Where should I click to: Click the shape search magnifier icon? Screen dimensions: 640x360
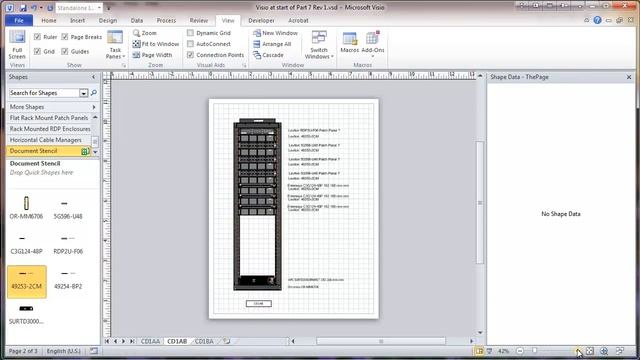94,93
